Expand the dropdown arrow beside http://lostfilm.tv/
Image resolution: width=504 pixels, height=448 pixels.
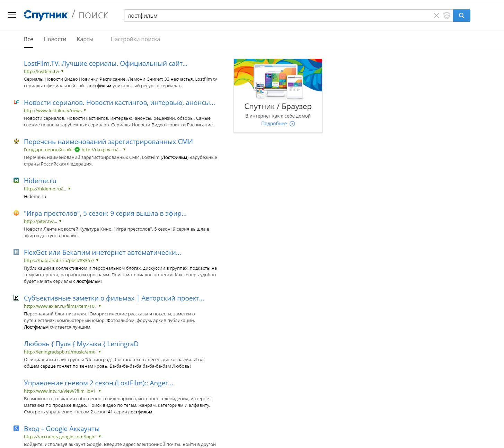[62, 71]
